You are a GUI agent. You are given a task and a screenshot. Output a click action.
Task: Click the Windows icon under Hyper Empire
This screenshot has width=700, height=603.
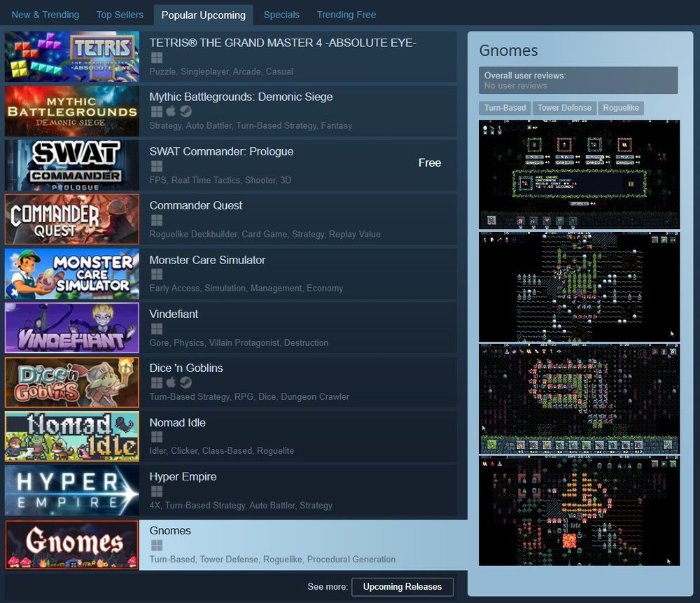pos(157,492)
